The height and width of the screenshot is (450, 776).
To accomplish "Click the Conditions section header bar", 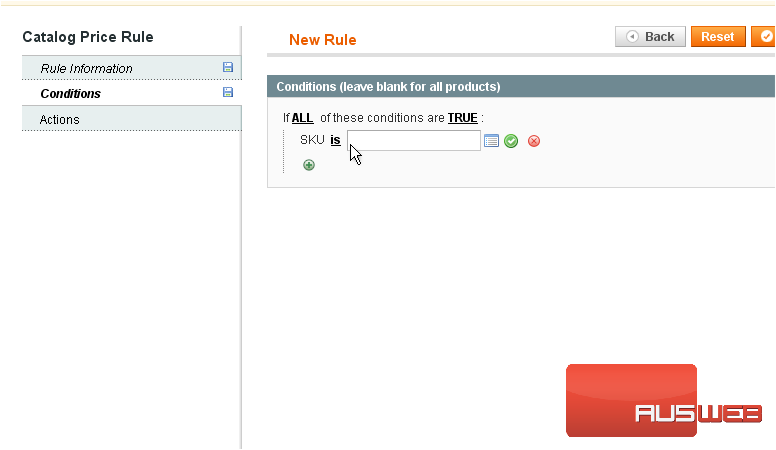I will click(x=520, y=87).
